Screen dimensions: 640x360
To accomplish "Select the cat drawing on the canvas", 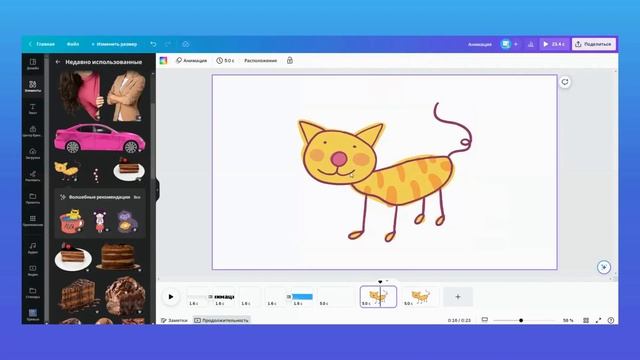I will [384, 171].
